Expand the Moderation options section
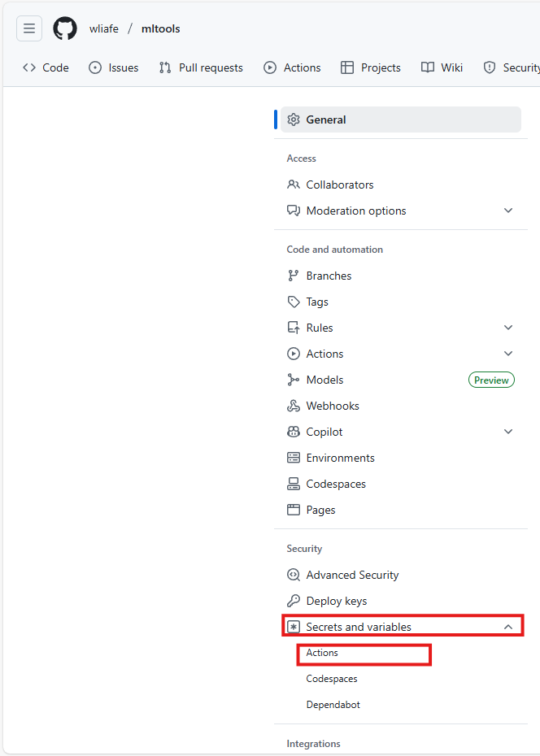The height and width of the screenshot is (756, 540). (508, 211)
